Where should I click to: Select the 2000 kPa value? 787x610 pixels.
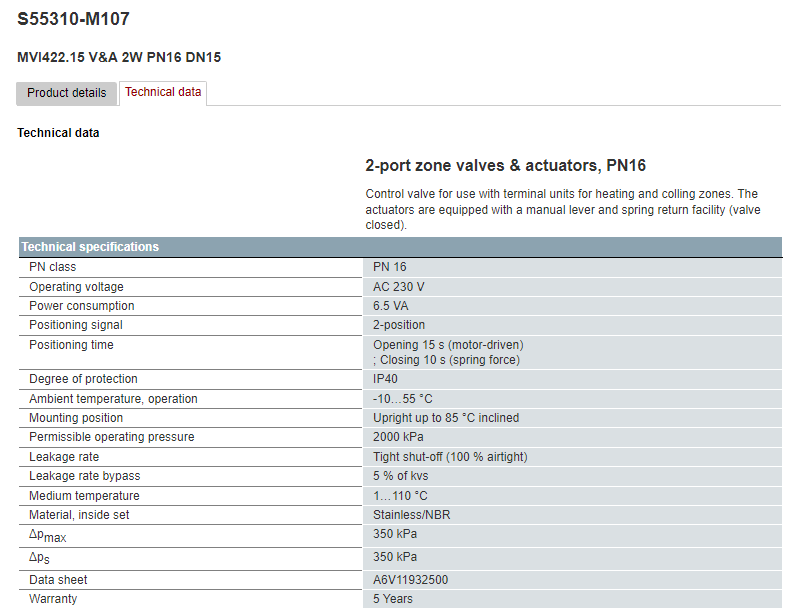tap(398, 437)
